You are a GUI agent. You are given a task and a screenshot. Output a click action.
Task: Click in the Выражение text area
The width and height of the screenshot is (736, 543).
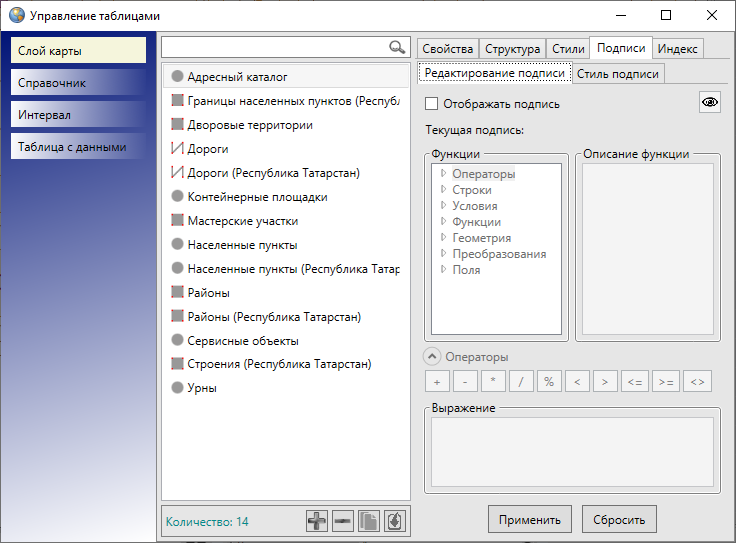tap(571, 451)
